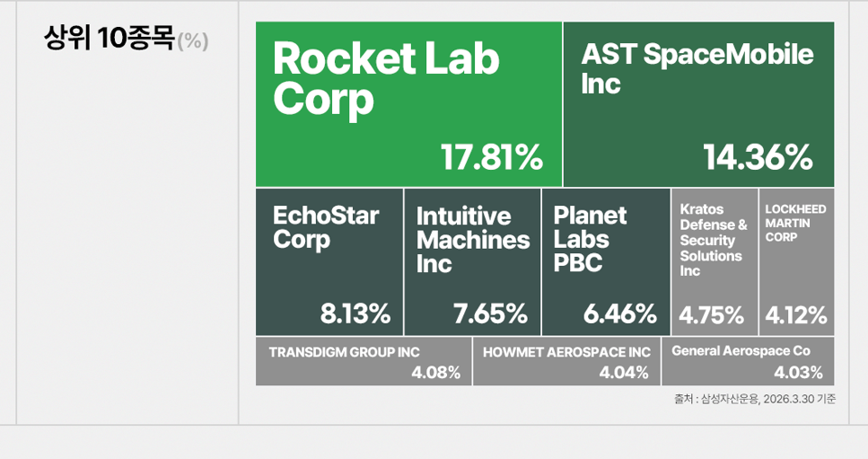Click the Howmet Aerospace Inc bar
The width and height of the screenshot is (868, 459).
coord(566,361)
